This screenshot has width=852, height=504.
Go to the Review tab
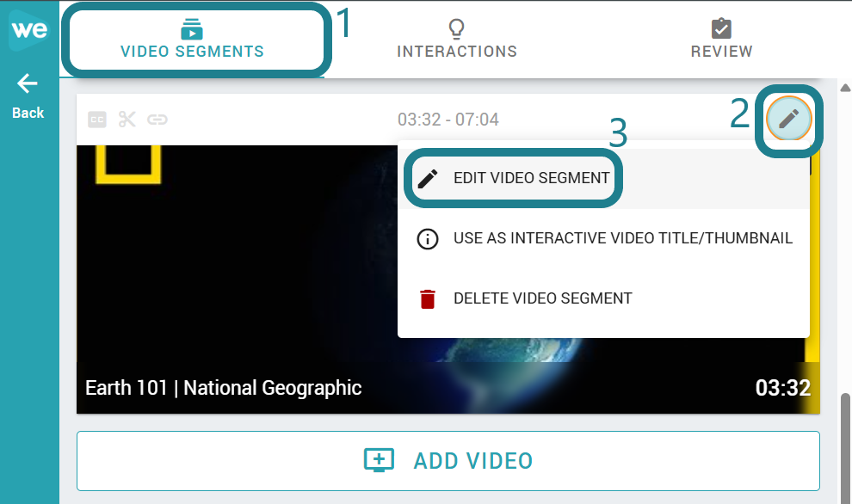721,39
